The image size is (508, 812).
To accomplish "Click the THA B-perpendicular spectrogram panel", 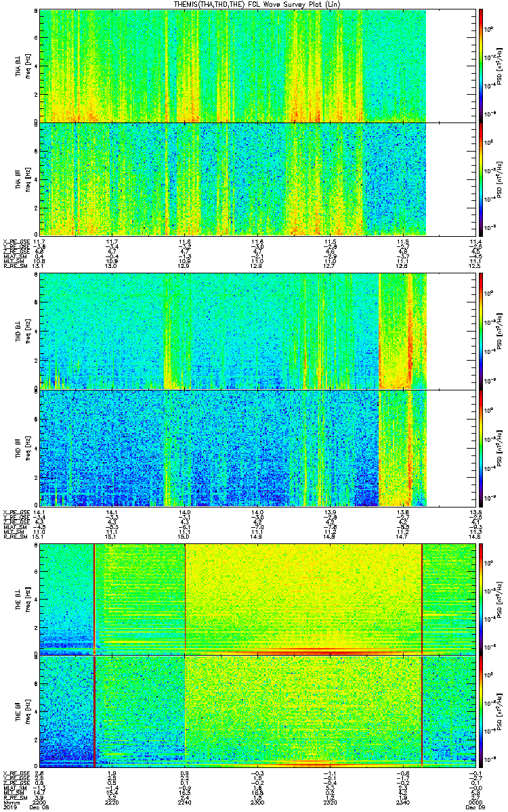I will [233, 66].
